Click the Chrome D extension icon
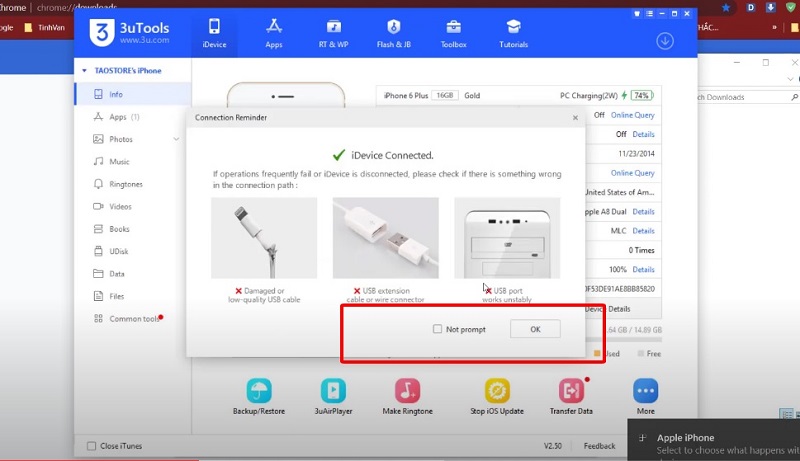 (751, 8)
